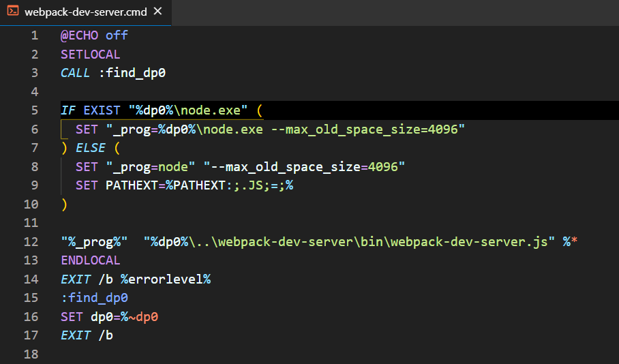
Task: Click %errorlevel% on line 14
Action: click(x=166, y=279)
